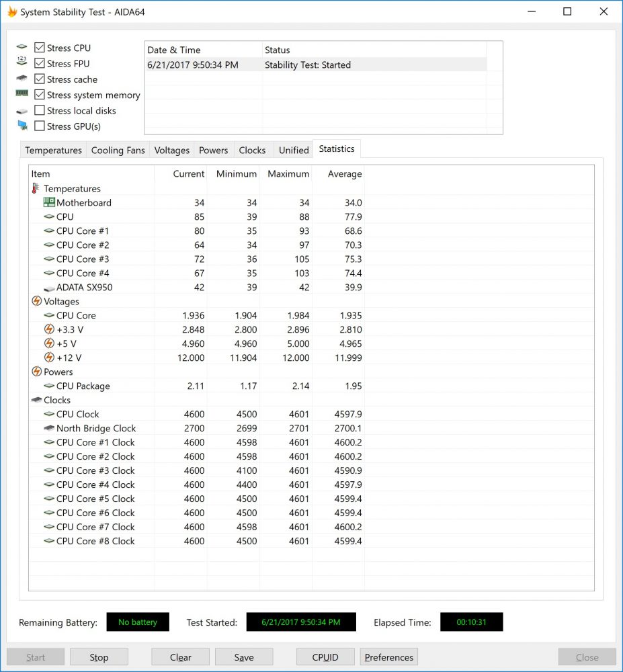The width and height of the screenshot is (623, 672).
Task: Click the Motherboard row icon
Action: (49, 202)
